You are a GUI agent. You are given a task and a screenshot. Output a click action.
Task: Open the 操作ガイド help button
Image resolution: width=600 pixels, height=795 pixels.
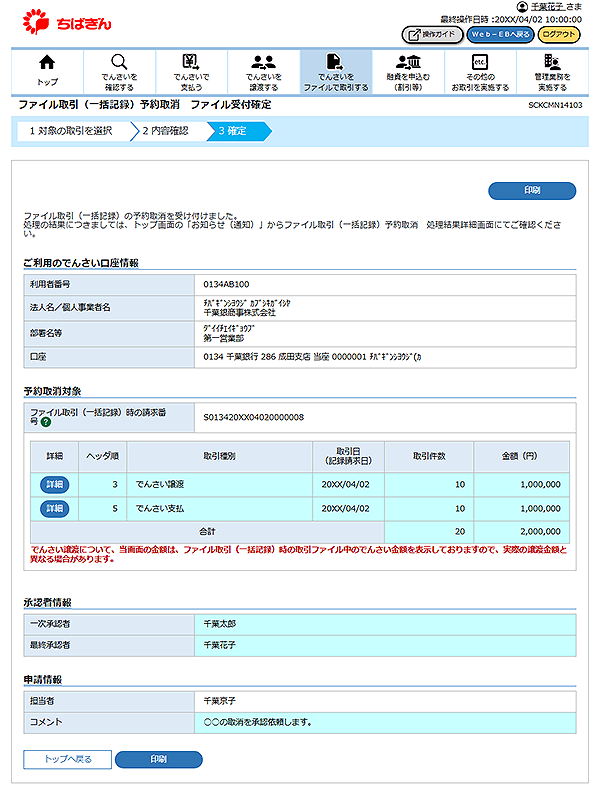coord(432,34)
